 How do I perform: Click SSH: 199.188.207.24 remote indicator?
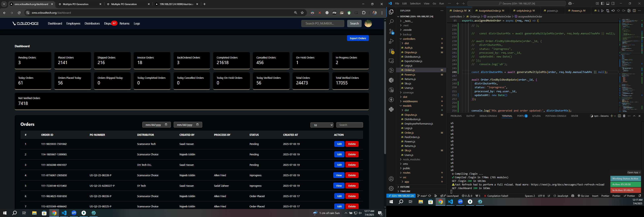coord(401,196)
